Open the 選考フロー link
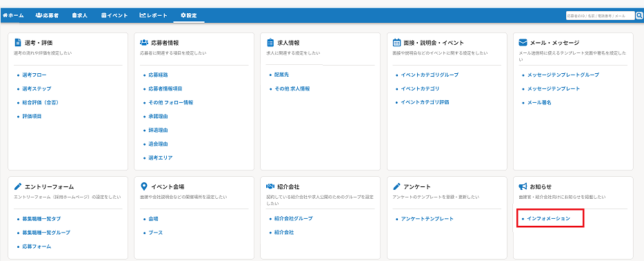The height and width of the screenshot is (261, 644). [x=34, y=75]
